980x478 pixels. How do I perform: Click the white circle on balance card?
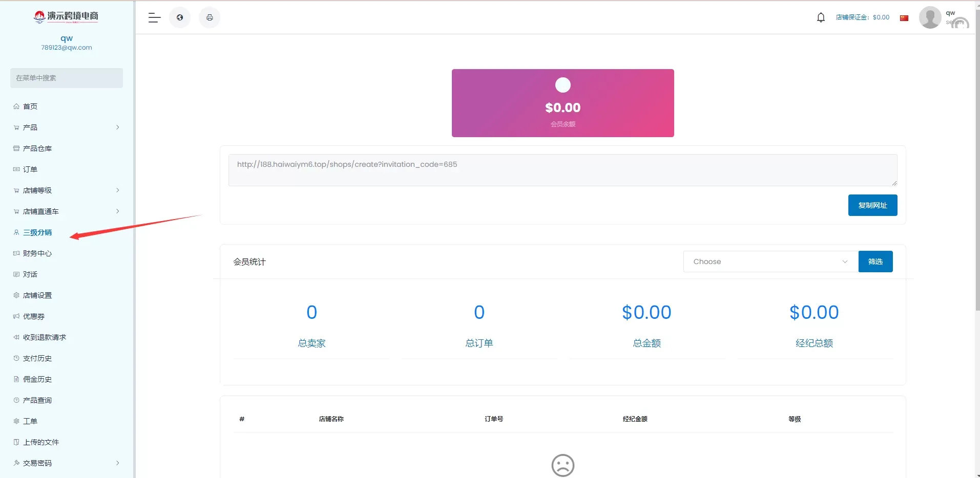(x=562, y=85)
